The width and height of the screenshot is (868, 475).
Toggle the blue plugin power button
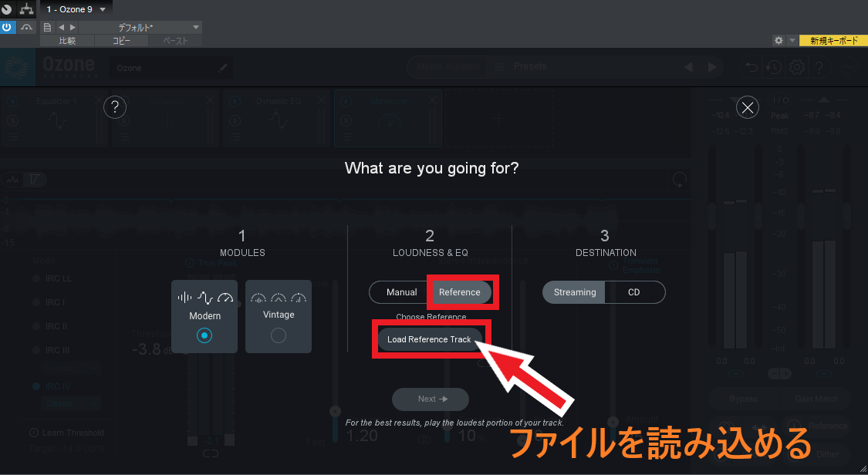[x=8, y=27]
